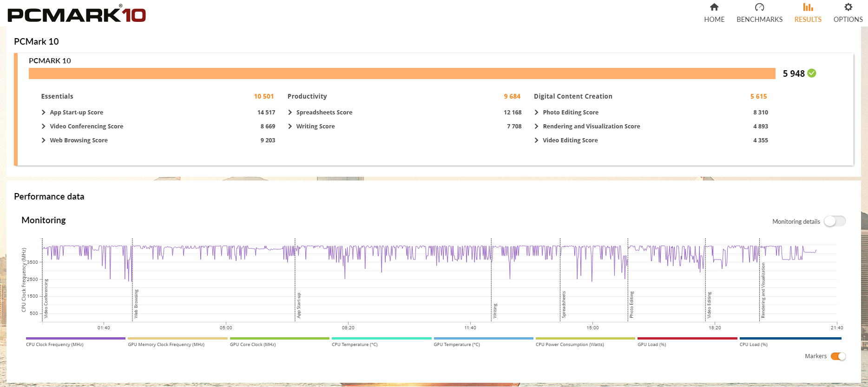
Task: Click the Photo Editing chart marker
Action: point(631,305)
